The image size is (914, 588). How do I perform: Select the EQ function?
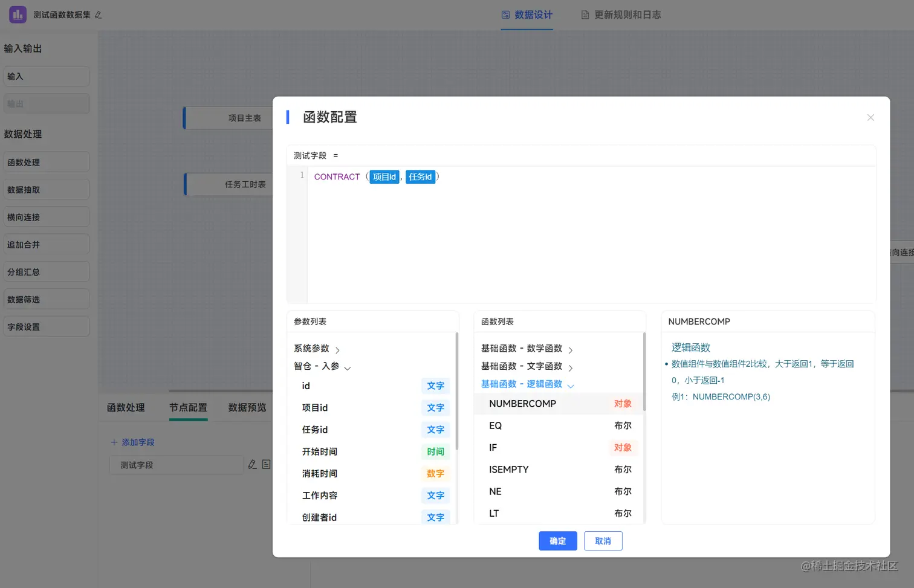tap(559, 425)
